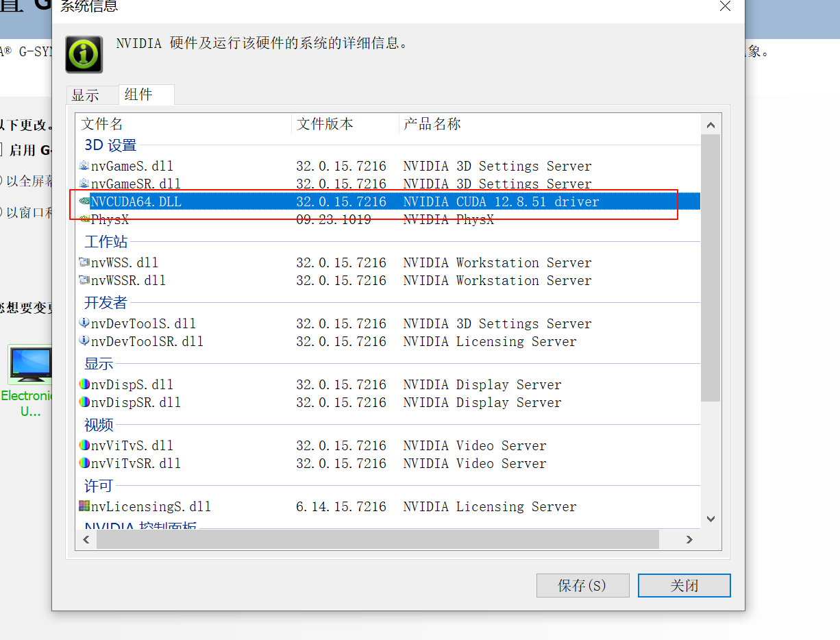Click the 保存(S) button

click(x=582, y=586)
